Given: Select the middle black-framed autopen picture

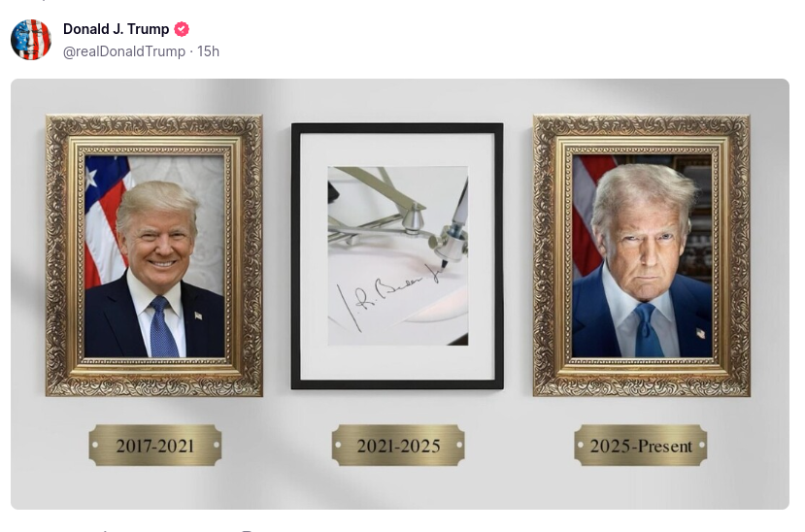Looking at the screenshot, I should click(397, 256).
